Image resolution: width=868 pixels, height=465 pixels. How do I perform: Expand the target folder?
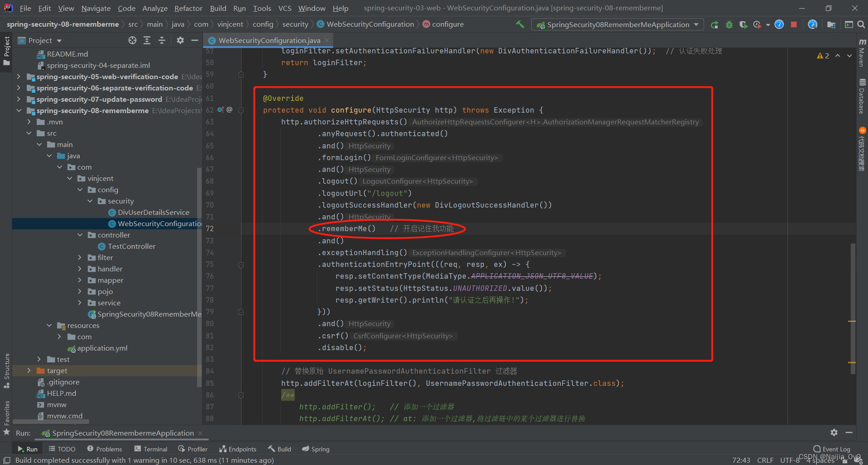pyautogui.click(x=29, y=370)
